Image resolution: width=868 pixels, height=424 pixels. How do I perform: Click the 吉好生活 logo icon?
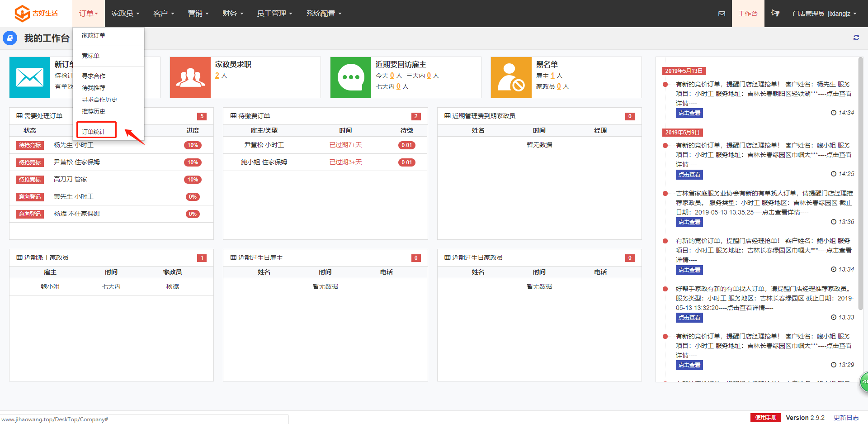22,14
